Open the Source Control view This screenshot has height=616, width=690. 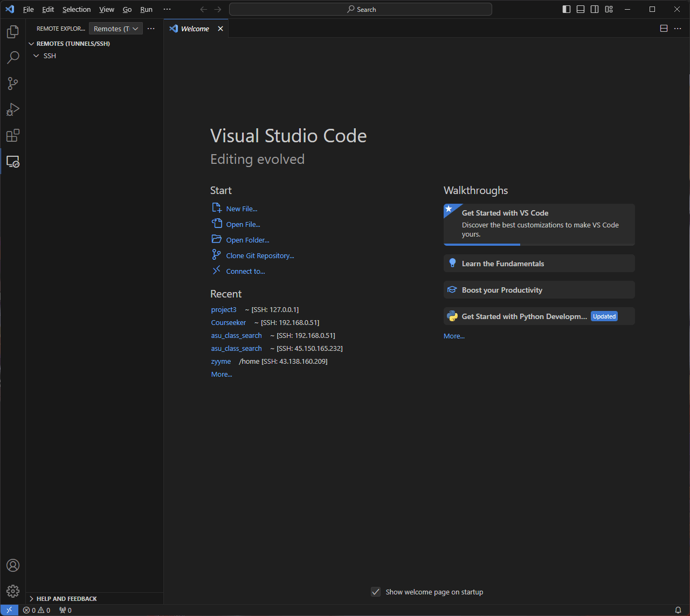pos(13,84)
